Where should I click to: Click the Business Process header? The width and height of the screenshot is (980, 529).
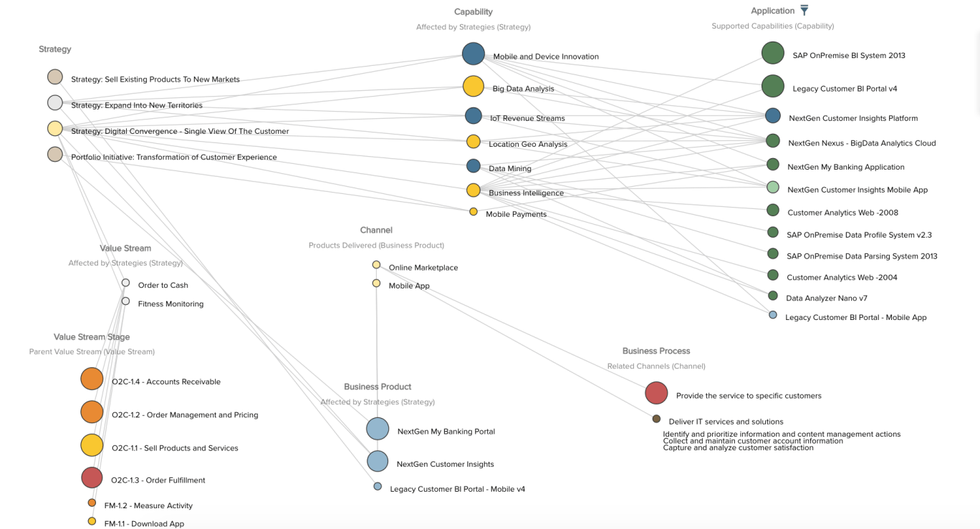coord(656,351)
